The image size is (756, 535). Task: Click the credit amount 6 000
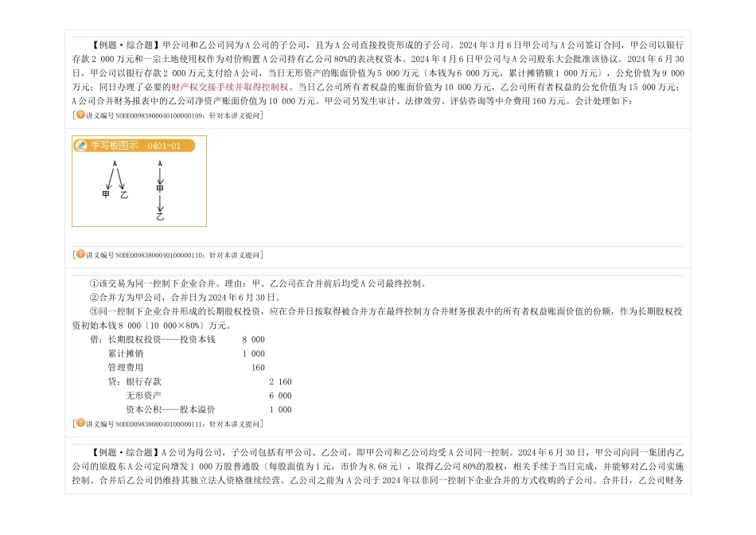click(281, 396)
